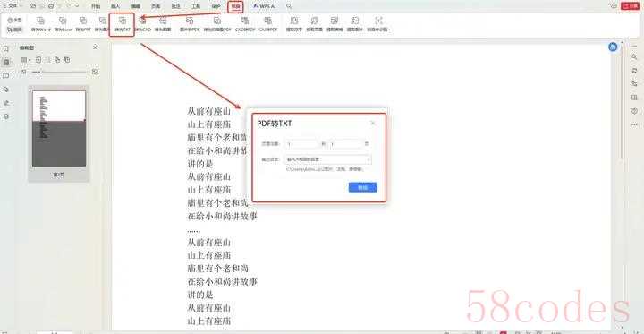Click the PDF to Word conversion icon
Viewport: 644px width, 334px height.
coord(40,25)
